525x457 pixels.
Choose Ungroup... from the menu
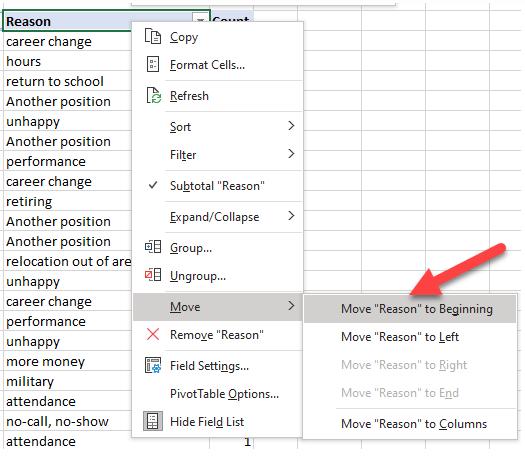[218, 276]
